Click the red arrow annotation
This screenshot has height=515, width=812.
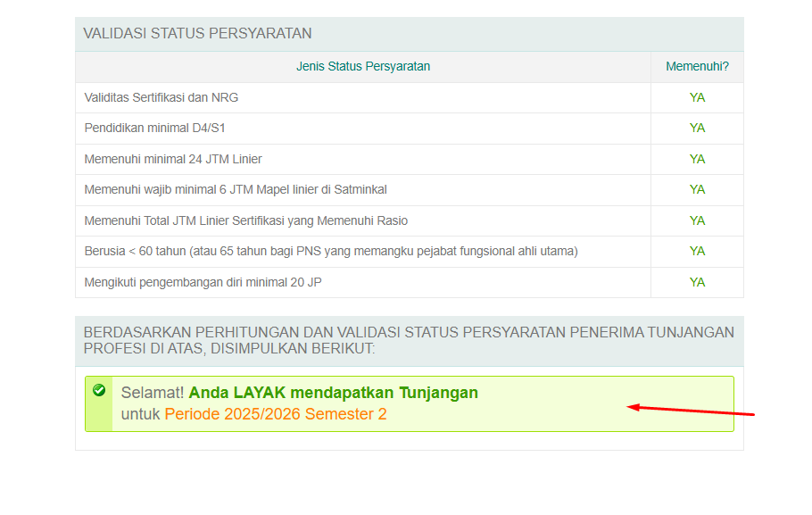[692, 411]
